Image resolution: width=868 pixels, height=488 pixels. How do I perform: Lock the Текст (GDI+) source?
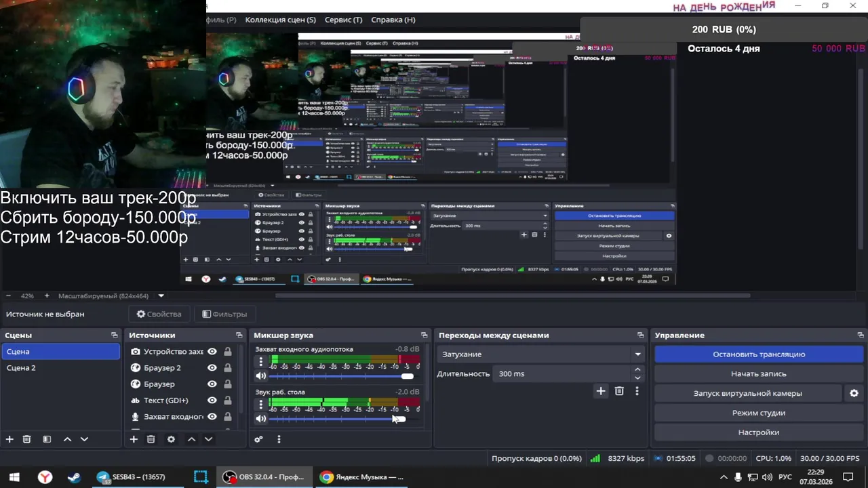coord(228,401)
